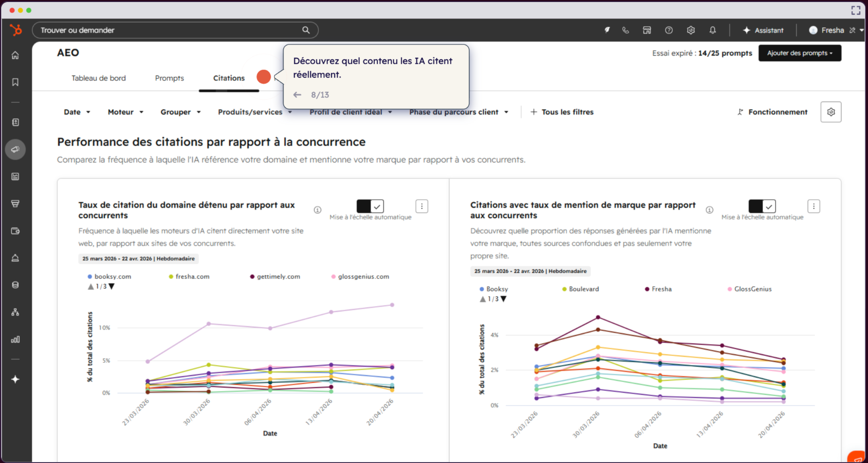Screen dimensions: 868x463
Task: Open the Assistant panel
Action: (763, 30)
